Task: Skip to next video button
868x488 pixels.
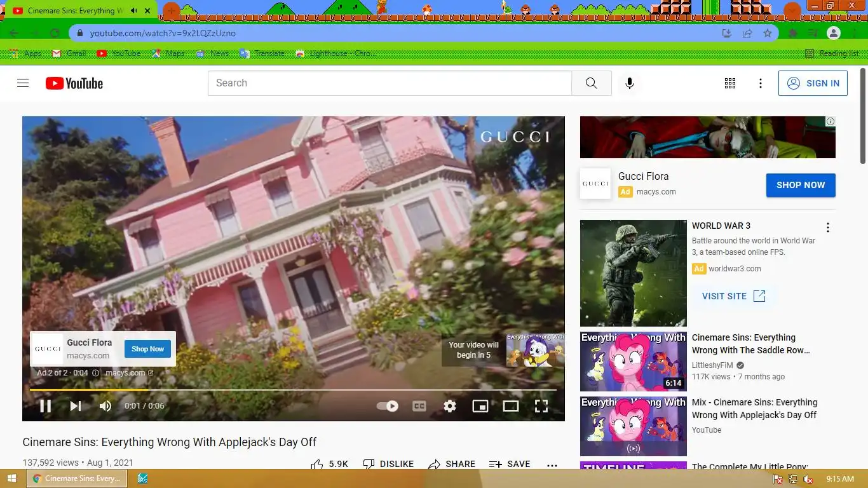Action: [x=76, y=406]
